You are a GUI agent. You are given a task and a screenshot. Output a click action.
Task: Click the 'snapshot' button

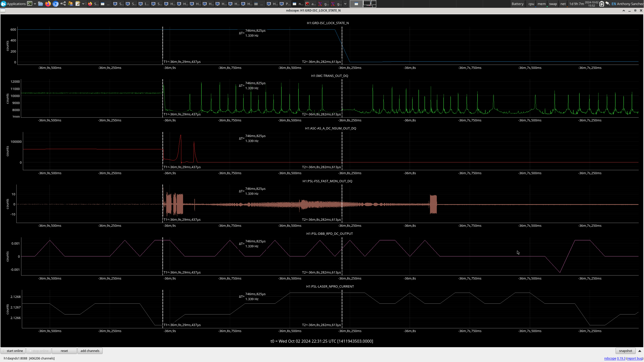pyautogui.click(x=625, y=351)
